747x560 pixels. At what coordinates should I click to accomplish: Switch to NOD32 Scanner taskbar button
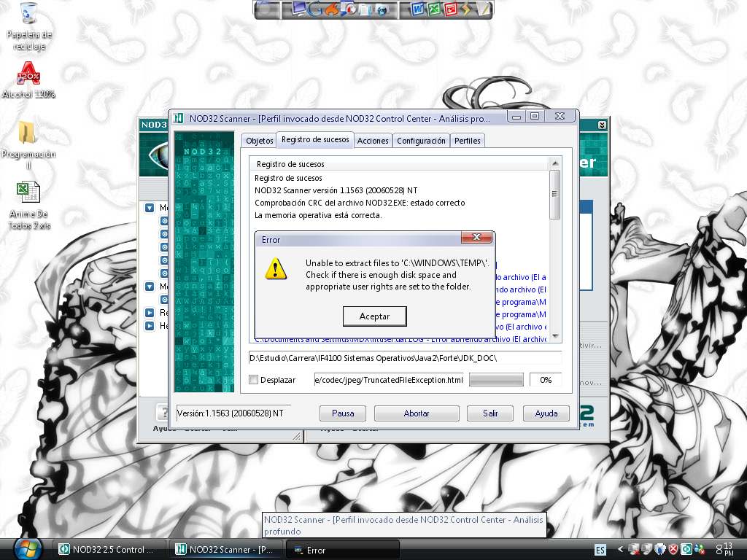click(x=225, y=550)
